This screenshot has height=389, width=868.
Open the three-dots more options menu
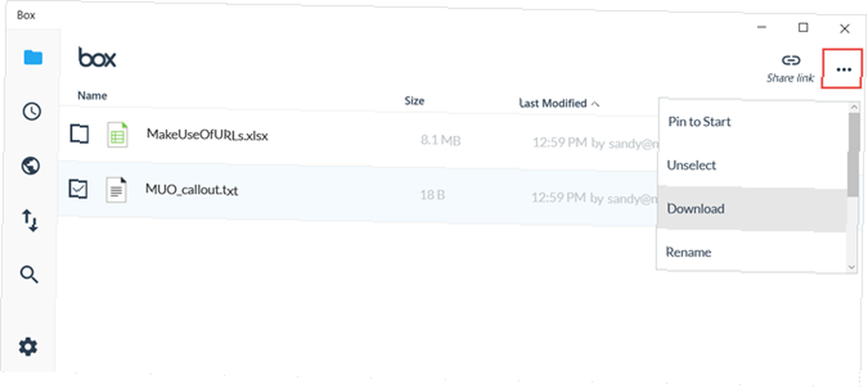click(x=843, y=69)
